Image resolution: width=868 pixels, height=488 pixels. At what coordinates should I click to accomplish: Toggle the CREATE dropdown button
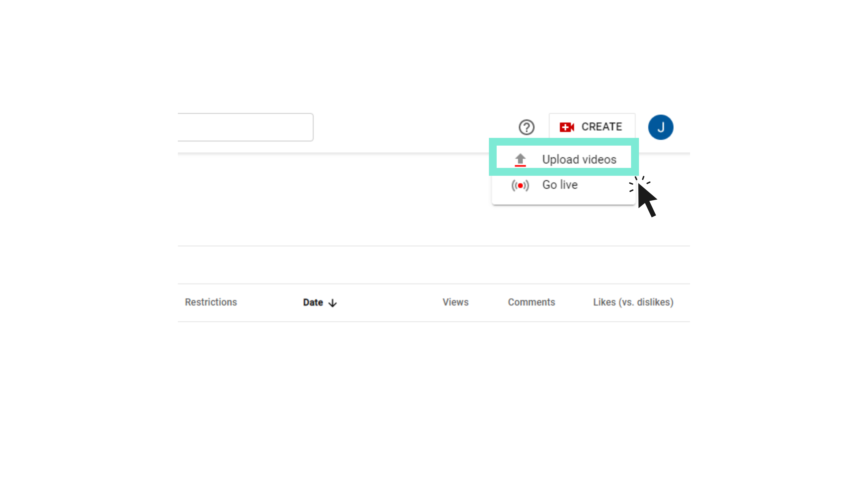(x=592, y=127)
